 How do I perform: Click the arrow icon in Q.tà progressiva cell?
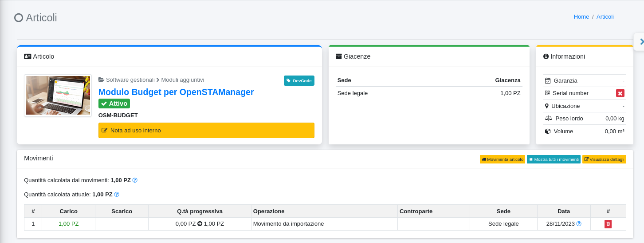click(x=200, y=224)
